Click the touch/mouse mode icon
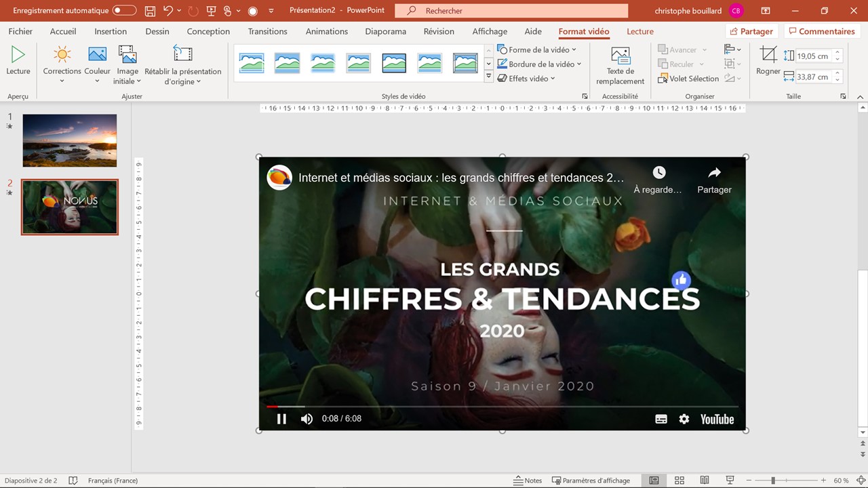868x488 pixels. click(x=228, y=11)
